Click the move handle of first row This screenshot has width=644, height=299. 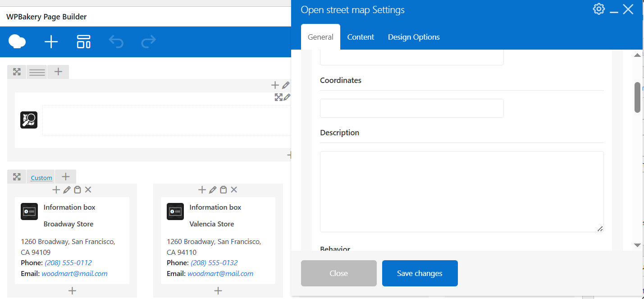coord(17,72)
